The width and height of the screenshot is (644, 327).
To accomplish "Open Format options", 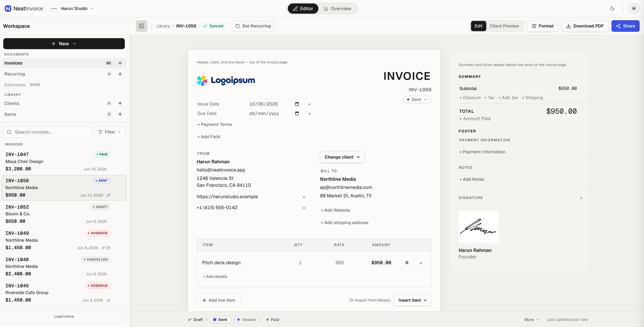I will pos(542,26).
